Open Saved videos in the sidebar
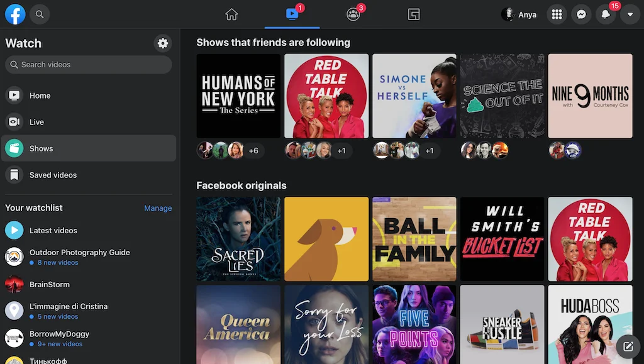Screen dimensions: 644x364 pyautogui.click(x=88, y=175)
